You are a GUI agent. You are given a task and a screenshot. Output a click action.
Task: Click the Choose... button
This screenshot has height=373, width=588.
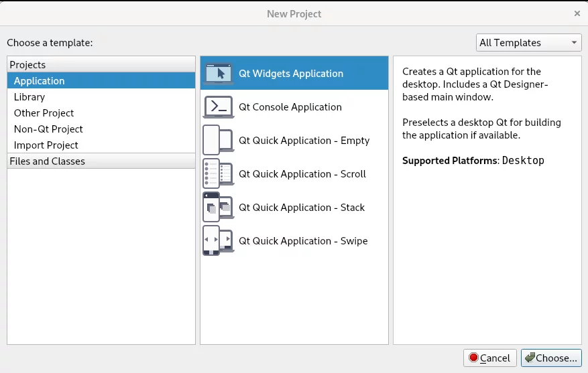pos(551,358)
